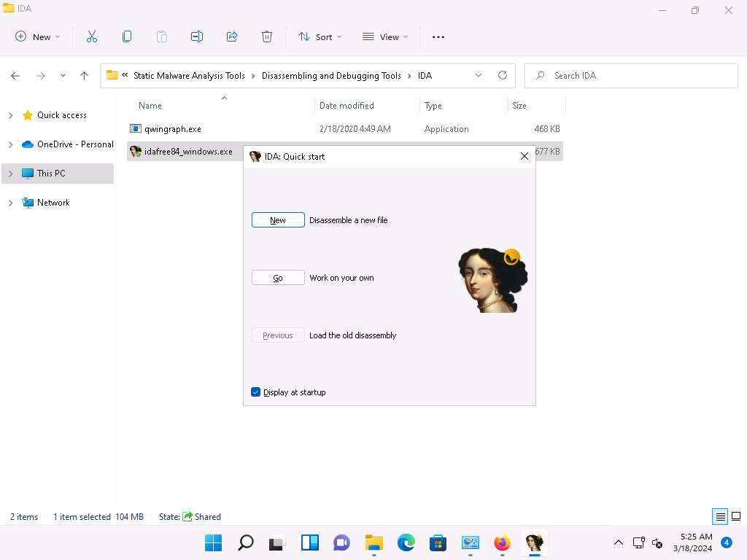747x560 pixels.
Task: Open Microsoft Edge from the taskbar
Action: coord(406,543)
